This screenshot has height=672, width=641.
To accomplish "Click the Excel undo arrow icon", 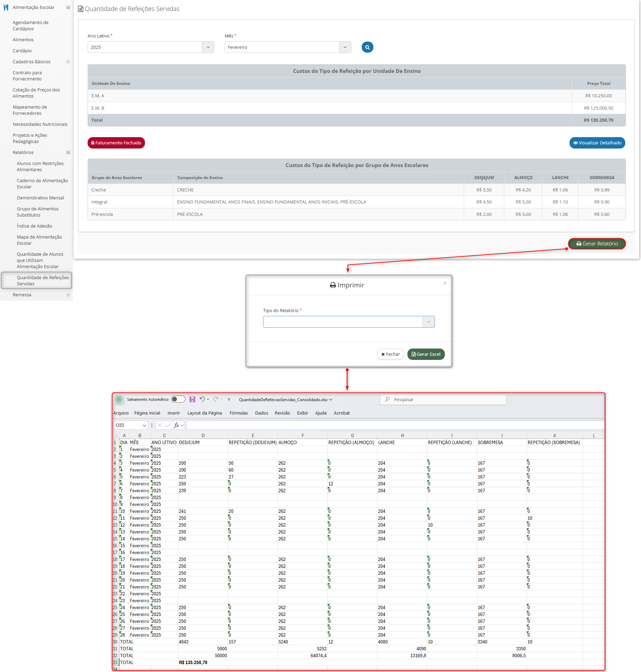I will [x=202, y=399].
